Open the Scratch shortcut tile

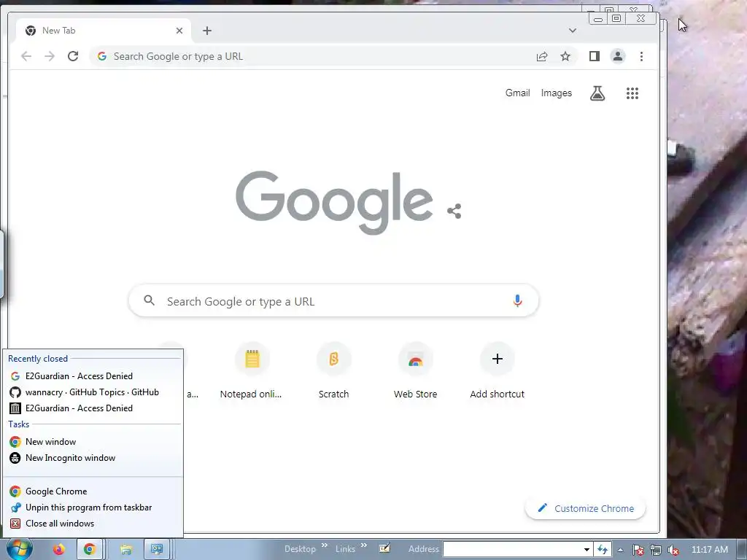tap(333, 371)
